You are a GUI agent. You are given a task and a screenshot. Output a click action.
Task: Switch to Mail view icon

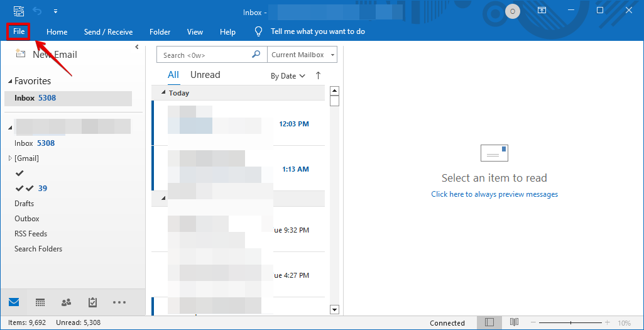(14, 302)
